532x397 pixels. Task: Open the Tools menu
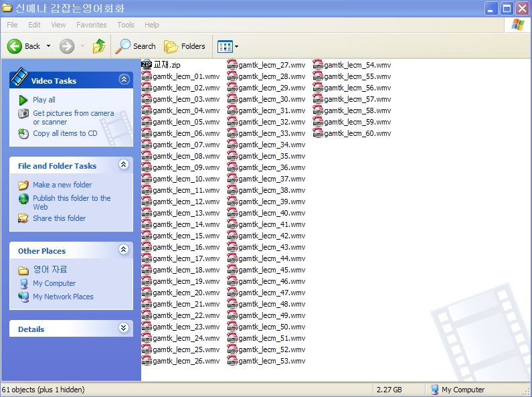(x=126, y=25)
